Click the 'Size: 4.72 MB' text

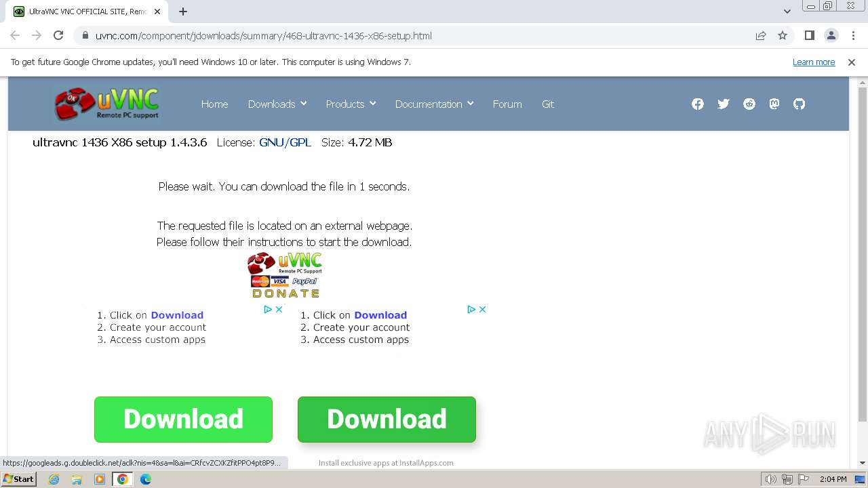click(357, 142)
